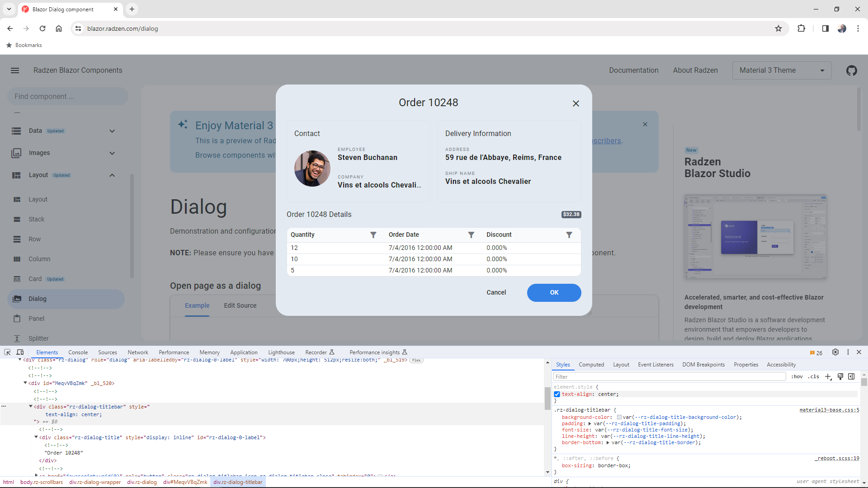Image resolution: width=868 pixels, height=488 pixels.
Task: Activate DevTools element inspector picker
Action: 7,352
